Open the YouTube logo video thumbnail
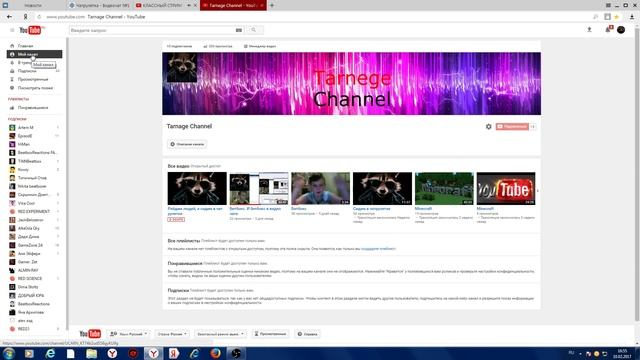Image resolution: width=640 pixels, height=360 pixels. (506, 188)
